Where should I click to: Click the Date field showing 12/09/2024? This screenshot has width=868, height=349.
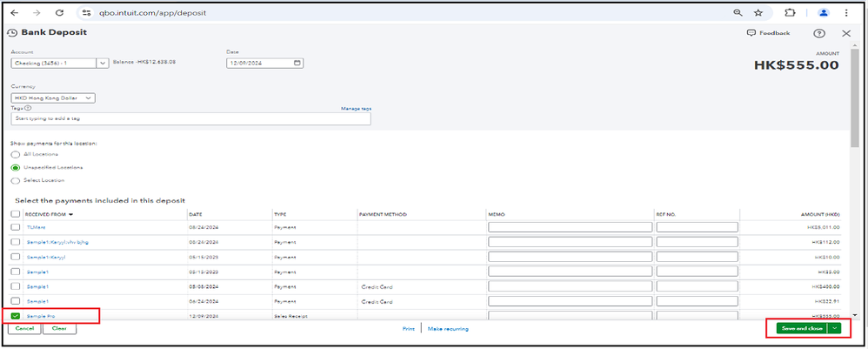(x=264, y=64)
